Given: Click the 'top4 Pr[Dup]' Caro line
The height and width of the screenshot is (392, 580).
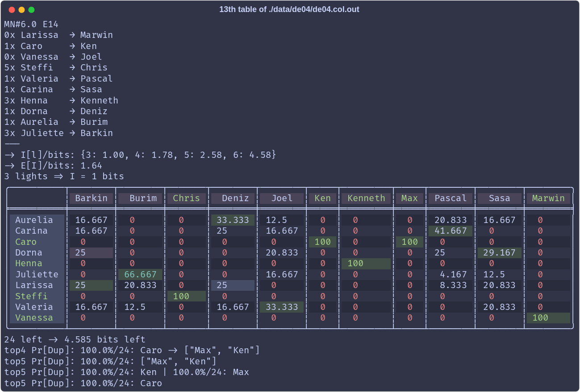Looking at the screenshot, I should (x=132, y=350).
